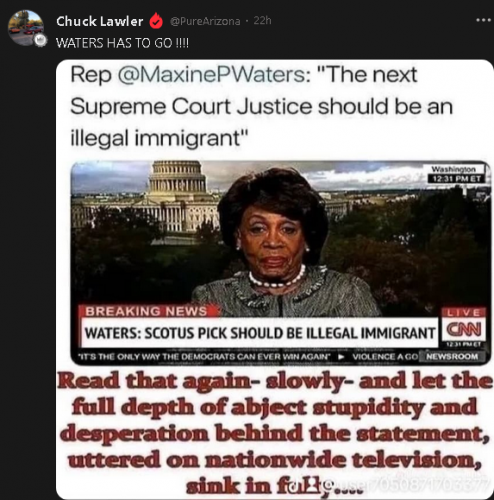This screenshot has width=494, height=500.
Task: Select the post text WATERS HAS TO GO
Action: pos(122,43)
